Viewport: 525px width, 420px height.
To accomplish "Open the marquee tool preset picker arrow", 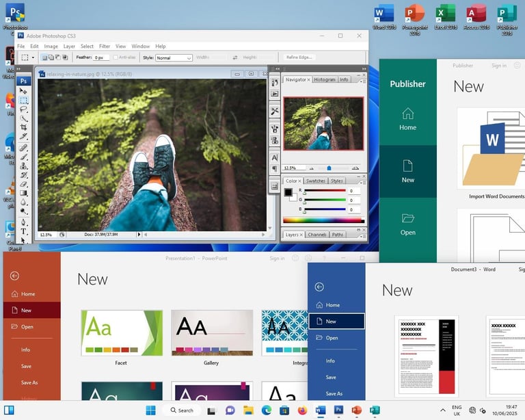I will tap(33, 57).
